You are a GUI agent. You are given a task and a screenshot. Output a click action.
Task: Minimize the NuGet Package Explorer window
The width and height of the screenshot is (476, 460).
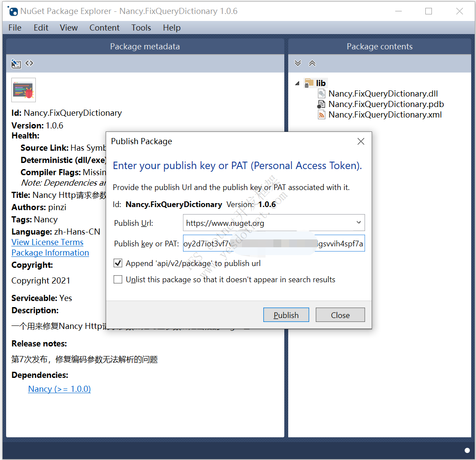pyautogui.click(x=399, y=11)
